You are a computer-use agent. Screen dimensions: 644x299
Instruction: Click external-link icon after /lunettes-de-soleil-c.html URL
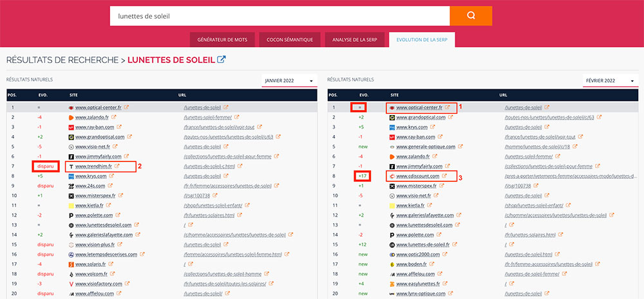pyautogui.click(x=238, y=166)
